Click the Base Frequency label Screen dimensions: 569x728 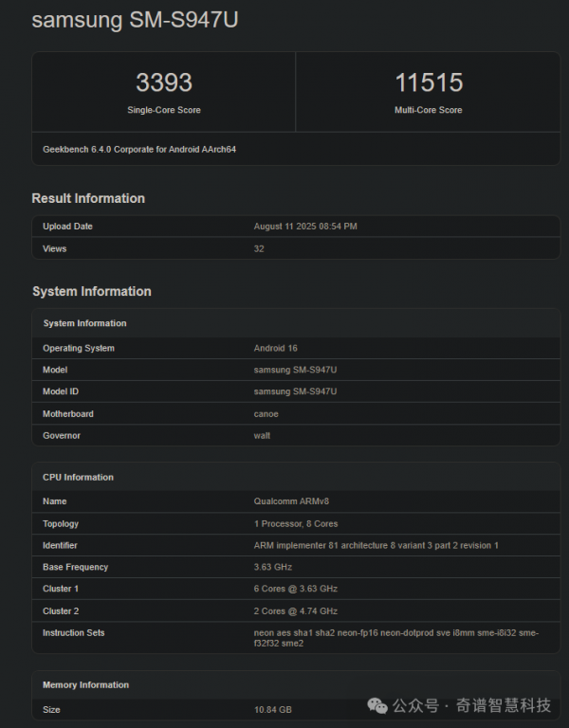coord(75,567)
